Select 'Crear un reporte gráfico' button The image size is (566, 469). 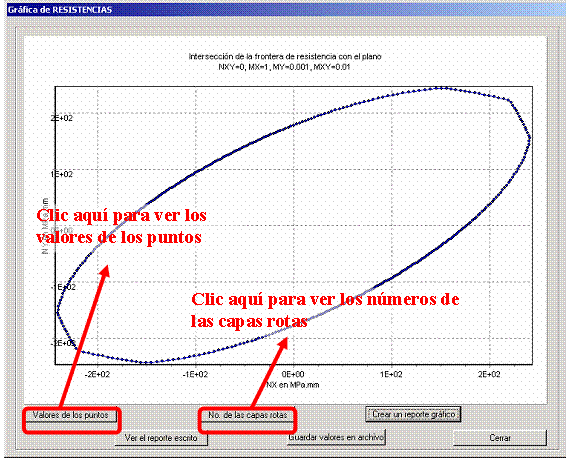413,414
